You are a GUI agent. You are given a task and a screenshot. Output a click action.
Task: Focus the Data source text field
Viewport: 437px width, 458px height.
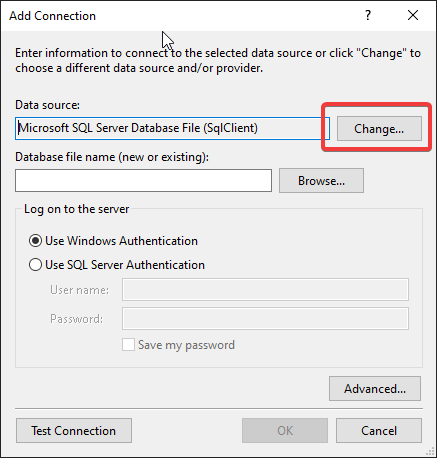click(x=172, y=128)
